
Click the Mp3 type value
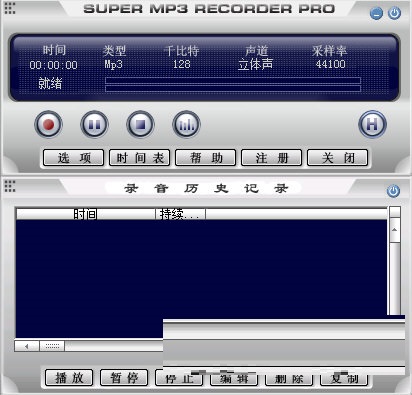114,64
